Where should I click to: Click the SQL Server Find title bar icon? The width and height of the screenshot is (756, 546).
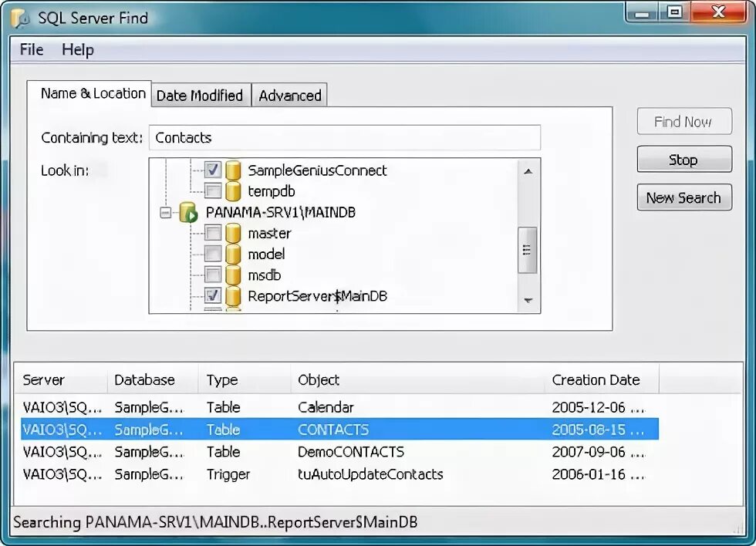tap(22, 18)
